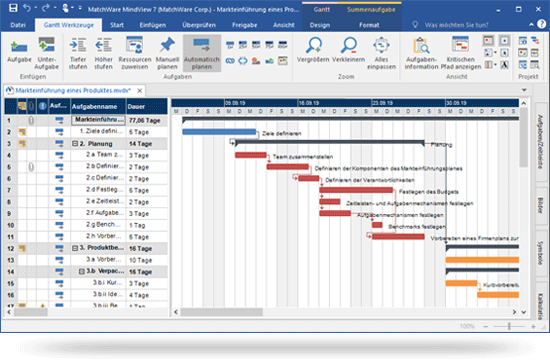Click the unlink tasks icon
This screenshot has width=550, height=363.
pos(243,61)
